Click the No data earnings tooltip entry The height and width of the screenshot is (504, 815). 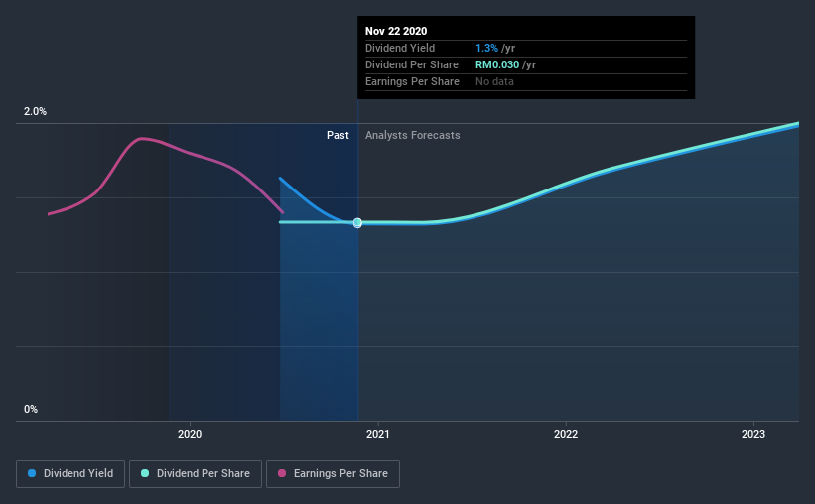tap(494, 81)
